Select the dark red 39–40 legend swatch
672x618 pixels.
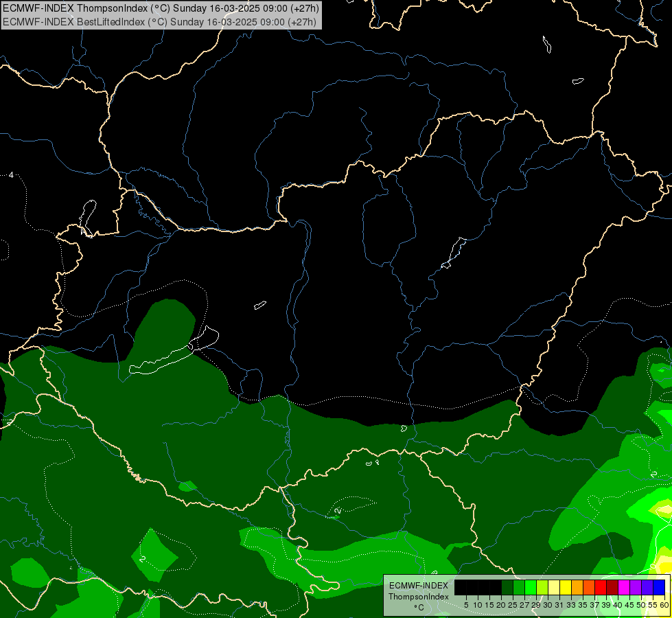coord(612,587)
